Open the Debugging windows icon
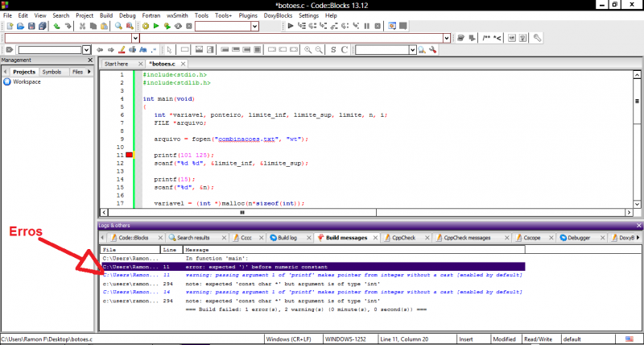 pos(392,27)
